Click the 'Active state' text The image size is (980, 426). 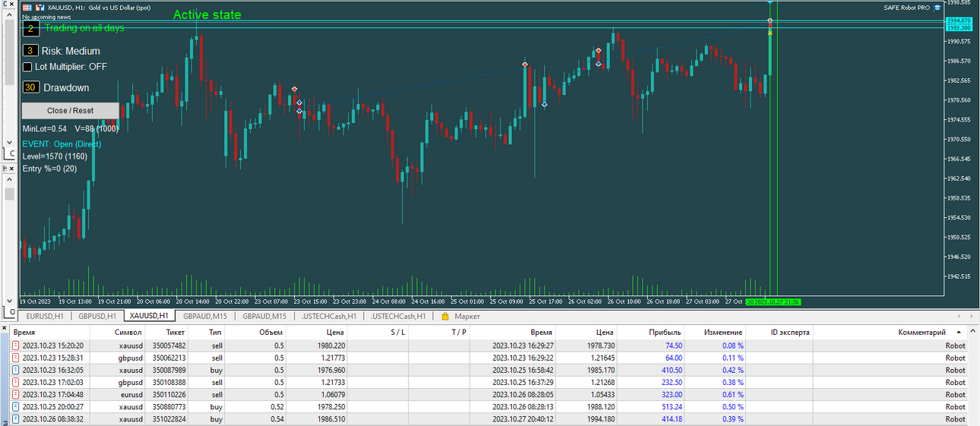[x=207, y=14]
